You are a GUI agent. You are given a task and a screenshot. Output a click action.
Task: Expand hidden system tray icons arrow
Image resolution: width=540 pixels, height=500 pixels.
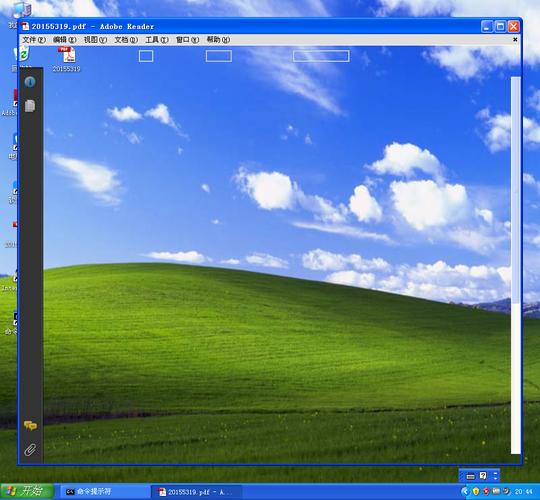pyautogui.click(x=465, y=492)
